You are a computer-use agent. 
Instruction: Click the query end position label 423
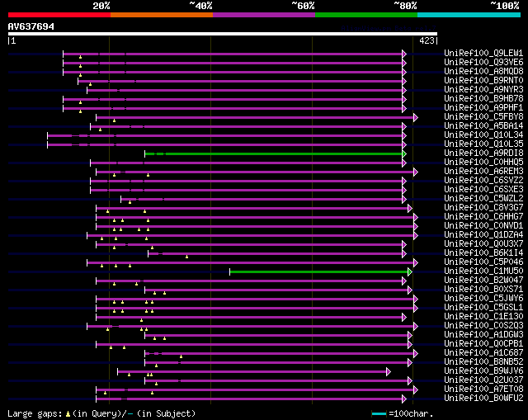coord(427,40)
